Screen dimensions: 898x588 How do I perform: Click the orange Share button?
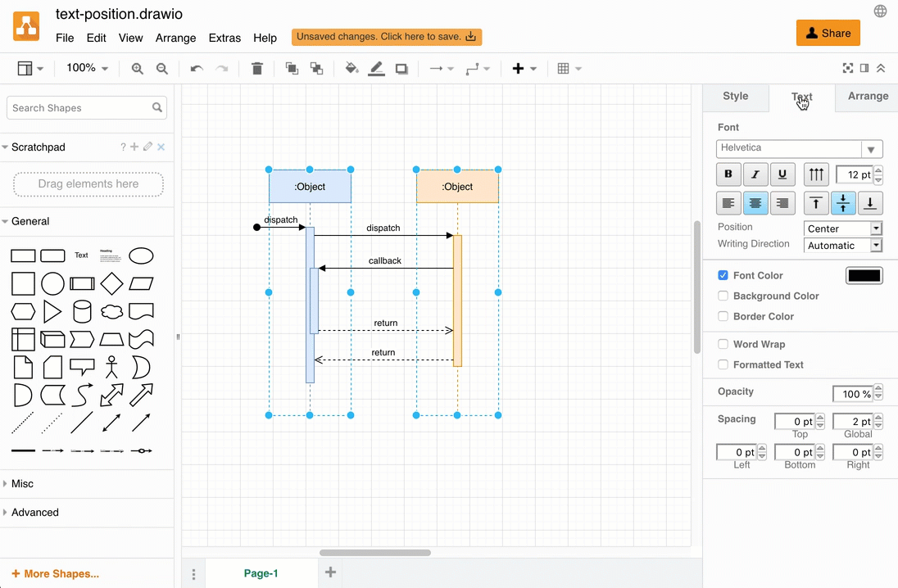click(x=828, y=33)
